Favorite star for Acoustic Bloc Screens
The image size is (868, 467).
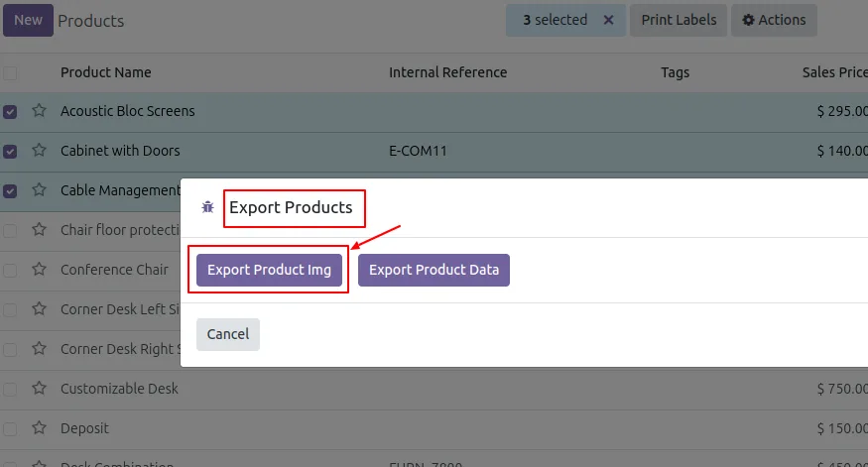tap(39, 110)
